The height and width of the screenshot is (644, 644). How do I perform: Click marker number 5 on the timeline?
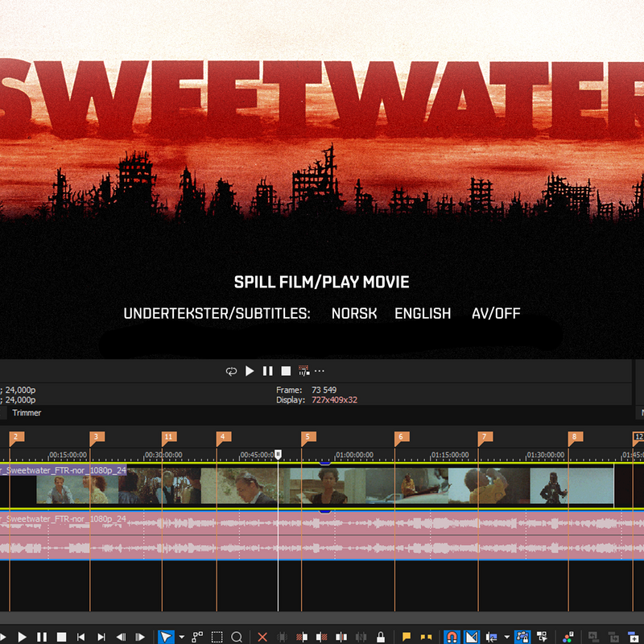(307, 436)
